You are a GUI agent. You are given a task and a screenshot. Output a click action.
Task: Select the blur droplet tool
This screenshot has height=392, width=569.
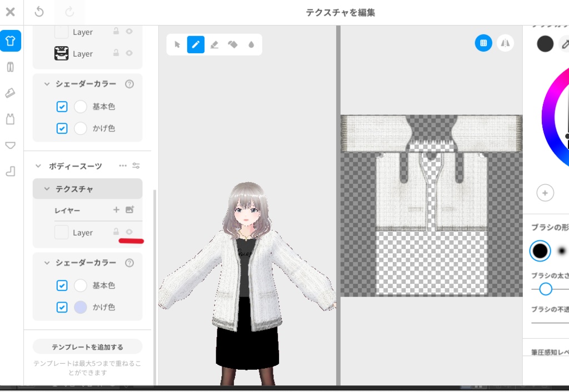(x=251, y=44)
